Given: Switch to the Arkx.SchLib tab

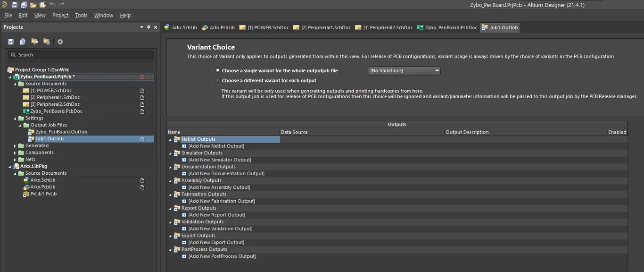Looking at the screenshot, I should pos(181,27).
